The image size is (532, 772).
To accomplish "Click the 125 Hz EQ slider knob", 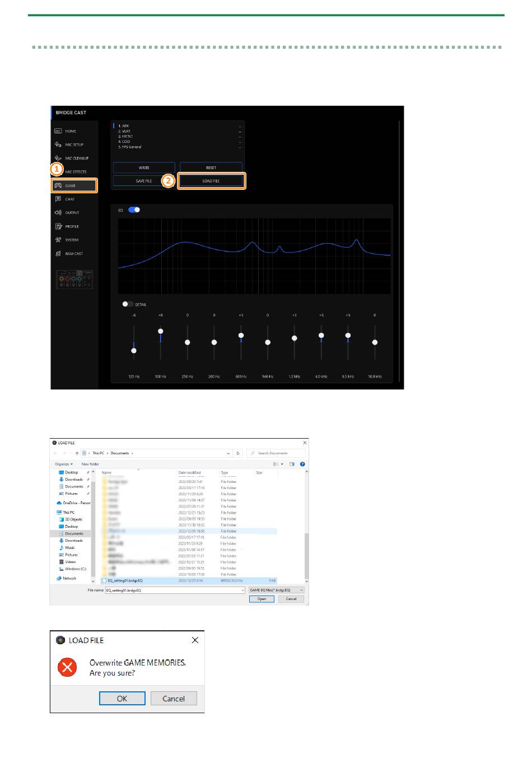I will pos(134,351).
